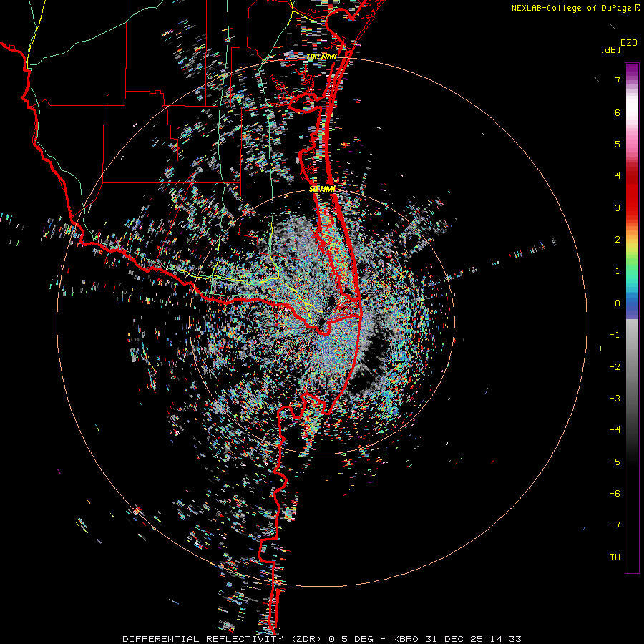The image size is (644, 644).
Task: Click the Differential Reflectivity KBRO caption text
Action: (x=322, y=639)
